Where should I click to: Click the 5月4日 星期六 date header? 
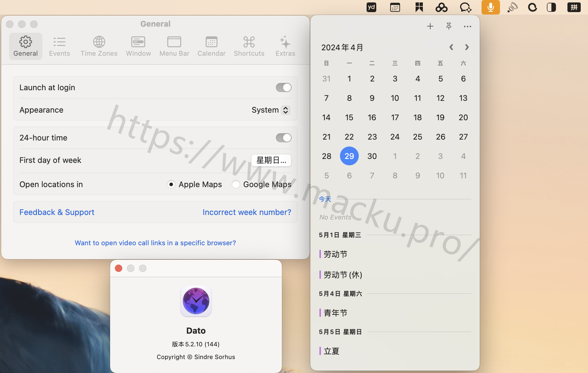coord(341,294)
